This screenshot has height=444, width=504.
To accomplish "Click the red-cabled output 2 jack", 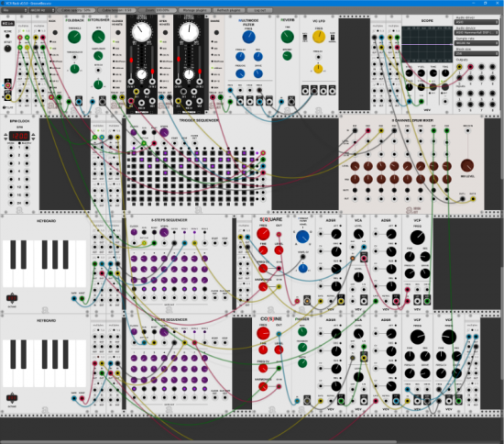I will tap(470, 67).
